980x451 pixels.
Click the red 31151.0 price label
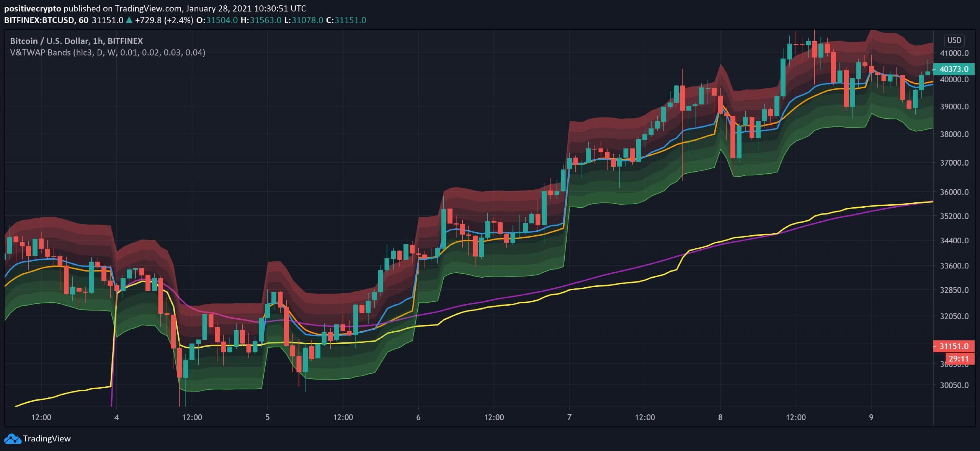[954, 346]
